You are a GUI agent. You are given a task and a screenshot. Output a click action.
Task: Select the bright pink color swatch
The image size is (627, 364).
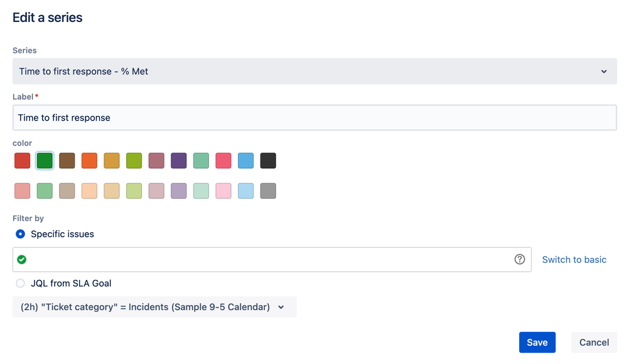(223, 161)
